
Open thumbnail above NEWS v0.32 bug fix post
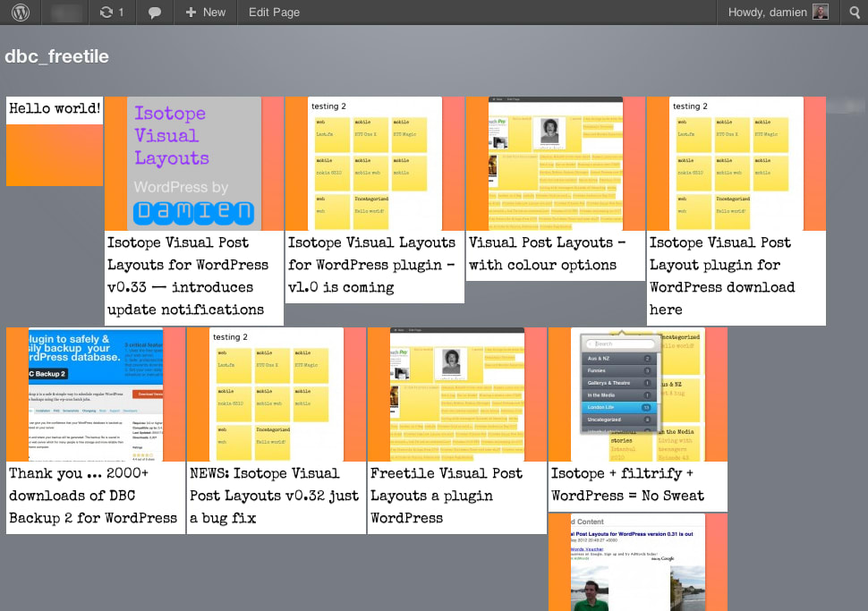point(277,395)
